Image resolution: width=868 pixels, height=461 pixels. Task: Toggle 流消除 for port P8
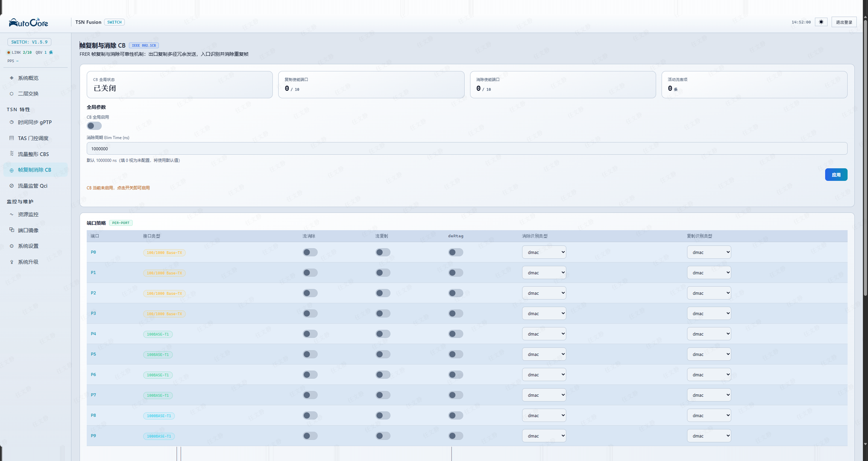[x=310, y=416]
